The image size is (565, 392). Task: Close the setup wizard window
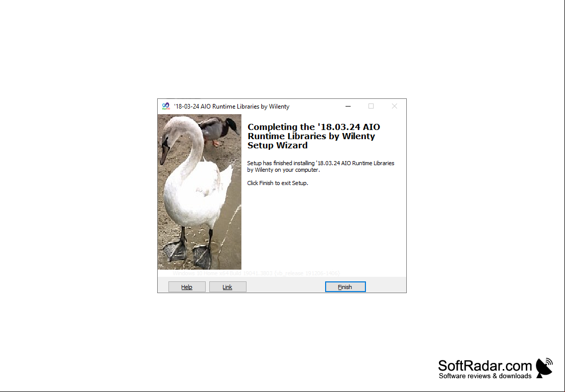395,106
